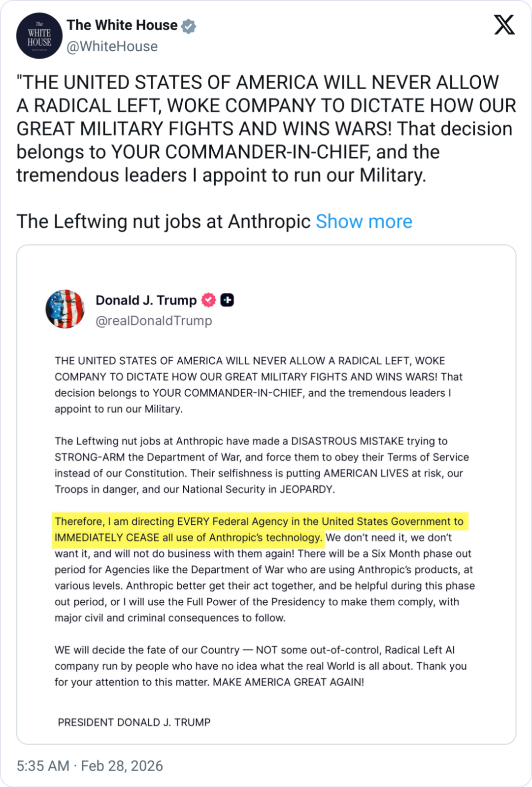Viewport: 532px width, 787px height.
Task: Click the paragraph starting "The Leftwing nut jobs at Anthropic have"
Action: 262,465
